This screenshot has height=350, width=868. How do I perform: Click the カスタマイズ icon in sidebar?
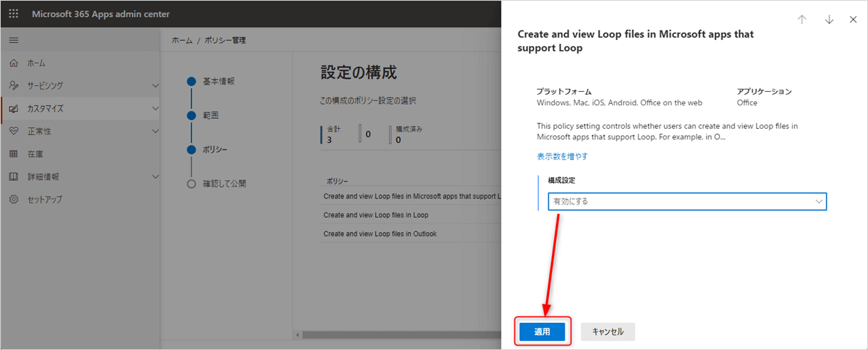(14, 109)
